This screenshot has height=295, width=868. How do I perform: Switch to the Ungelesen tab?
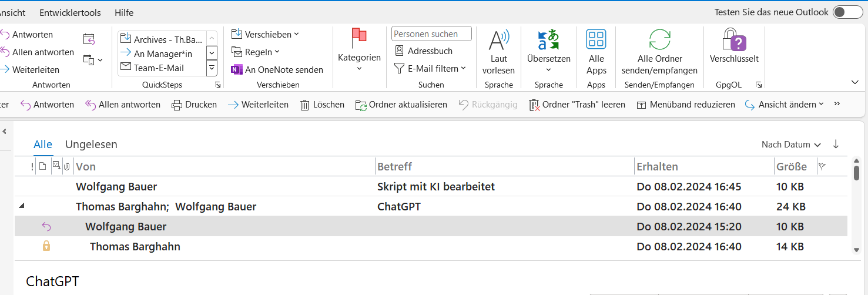click(x=91, y=144)
